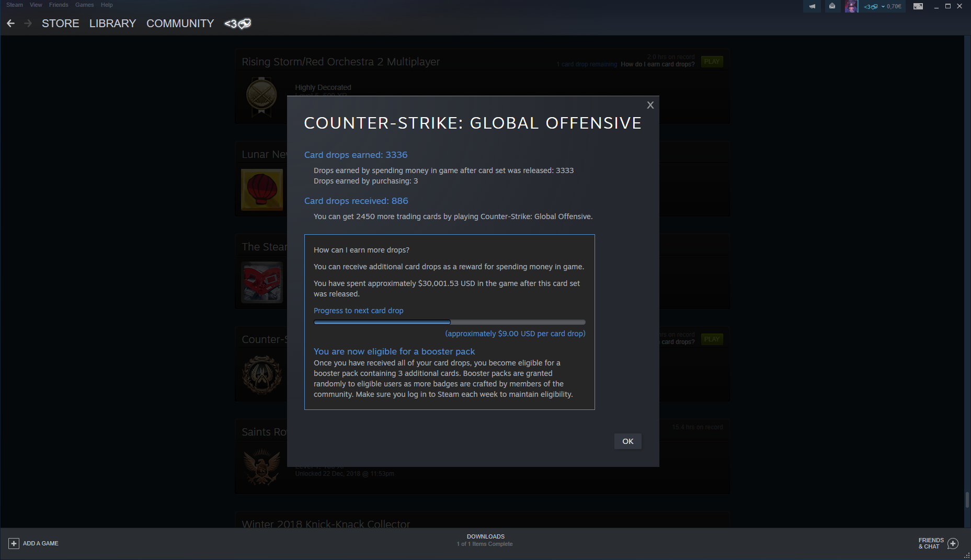Close the Steam window
971x560 pixels.
click(x=959, y=6)
